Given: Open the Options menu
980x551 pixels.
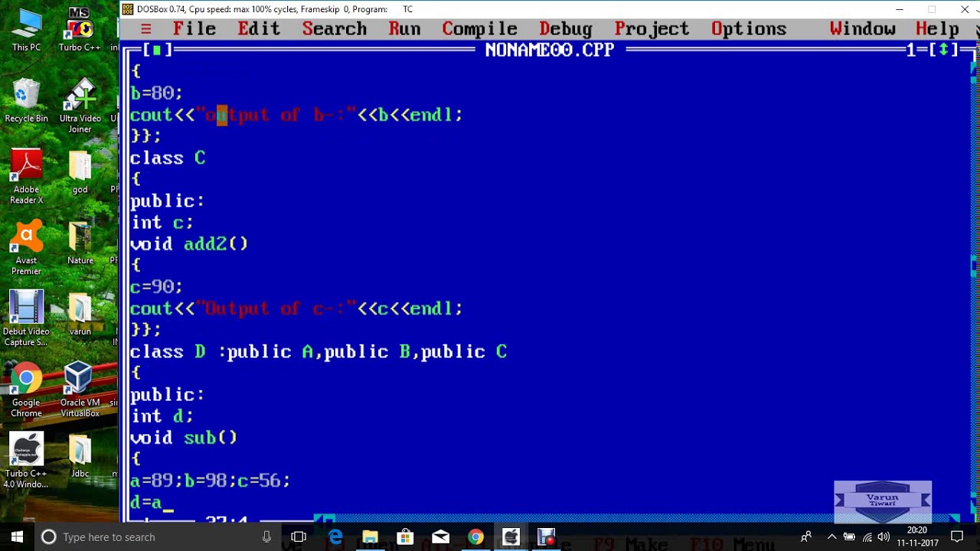Looking at the screenshot, I should point(749,29).
